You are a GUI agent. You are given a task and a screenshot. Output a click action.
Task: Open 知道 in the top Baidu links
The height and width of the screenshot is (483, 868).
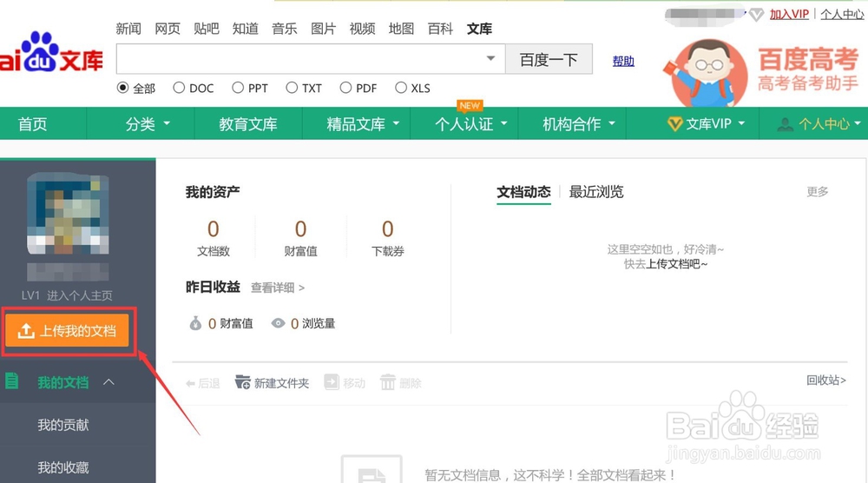[x=246, y=29]
